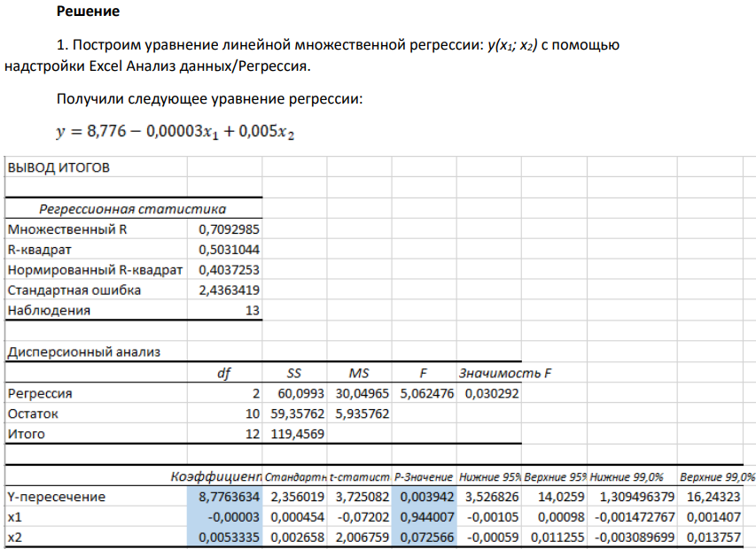Screen dimensions: 756x549
Task: Select SS value 60,0993
Action: [x=300, y=393]
